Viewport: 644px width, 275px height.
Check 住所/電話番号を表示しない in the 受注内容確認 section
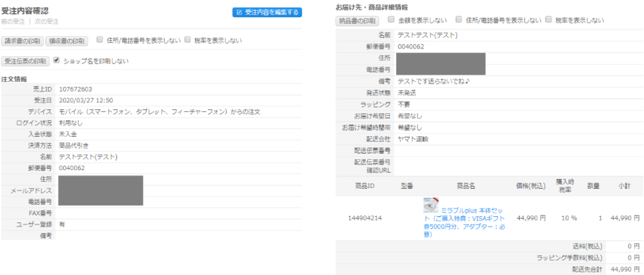pyautogui.click(x=100, y=40)
